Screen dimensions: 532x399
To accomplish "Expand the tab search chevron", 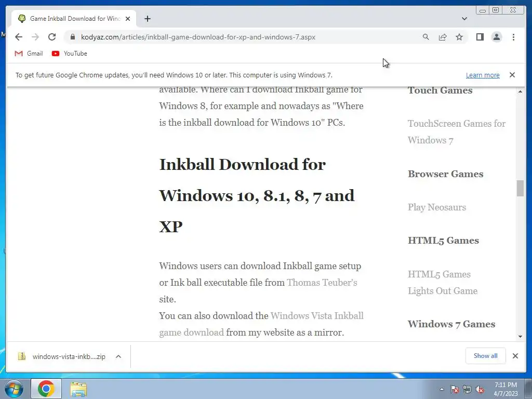I will pyautogui.click(x=464, y=19).
